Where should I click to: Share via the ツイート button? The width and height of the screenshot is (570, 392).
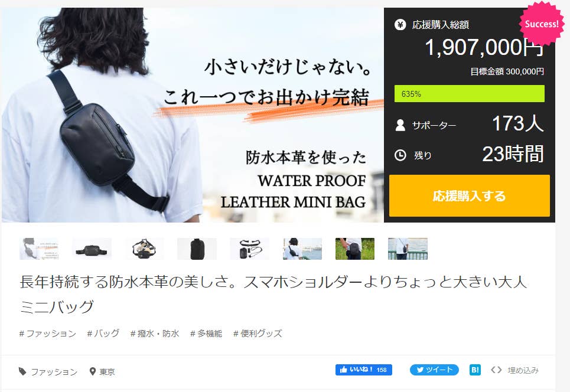[434, 370]
